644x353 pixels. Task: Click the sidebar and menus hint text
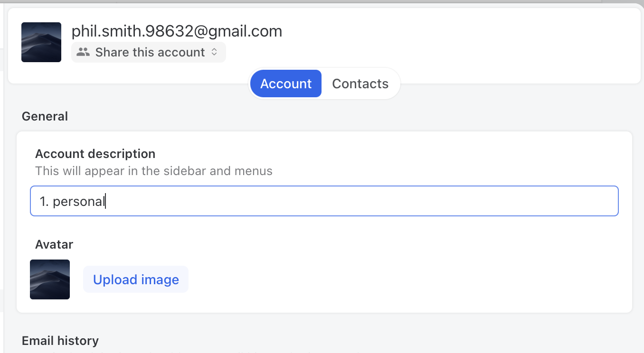pyautogui.click(x=154, y=171)
